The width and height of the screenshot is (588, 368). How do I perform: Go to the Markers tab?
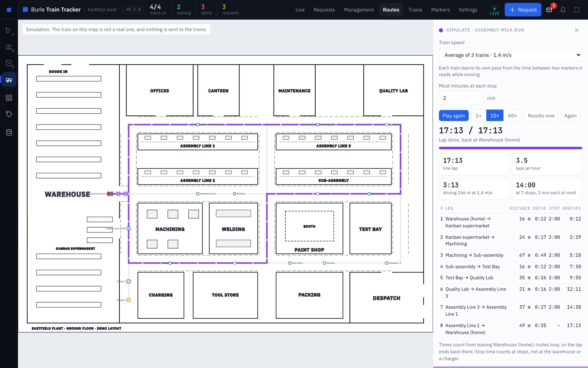[x=440, y=10]
